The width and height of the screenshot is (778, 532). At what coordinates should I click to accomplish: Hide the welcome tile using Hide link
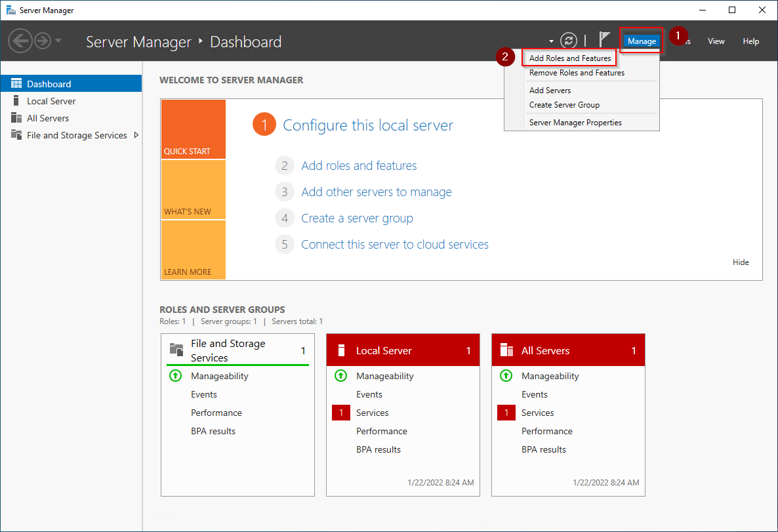tap(741, 262)
